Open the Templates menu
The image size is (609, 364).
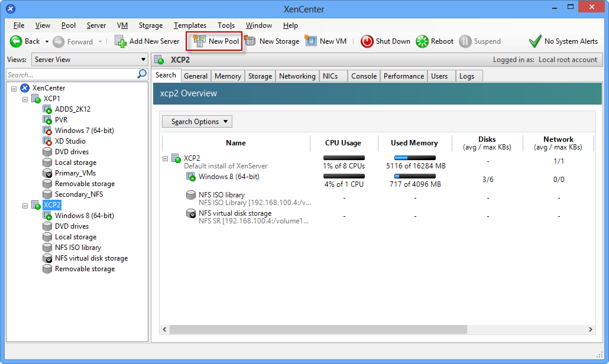coord(190,25)
